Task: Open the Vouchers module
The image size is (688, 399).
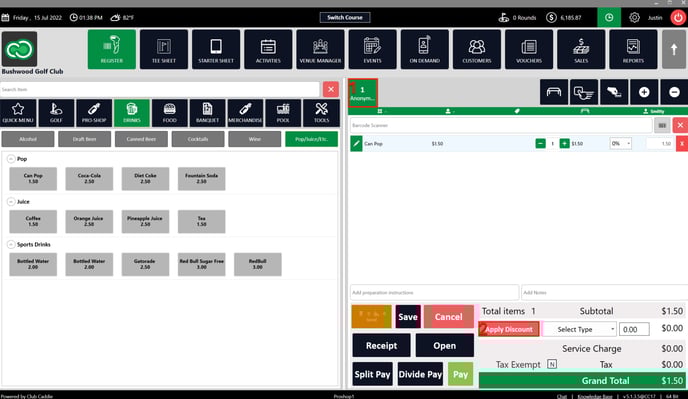Action: click(x=529, y=50)
